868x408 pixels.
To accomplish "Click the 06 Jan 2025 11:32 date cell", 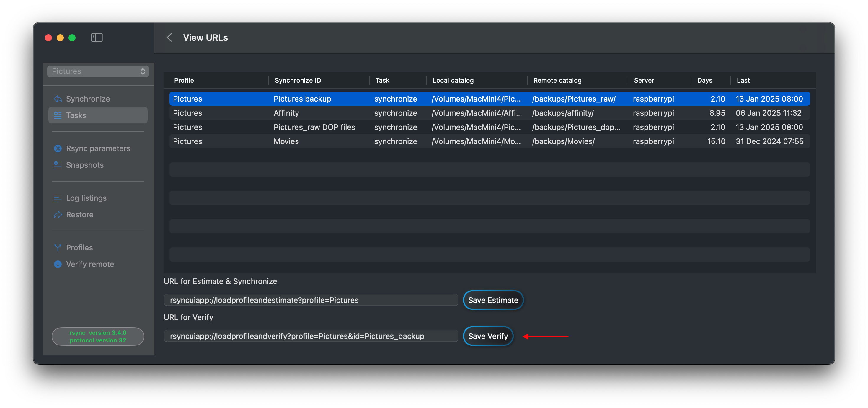I will [x=768, y=113].
